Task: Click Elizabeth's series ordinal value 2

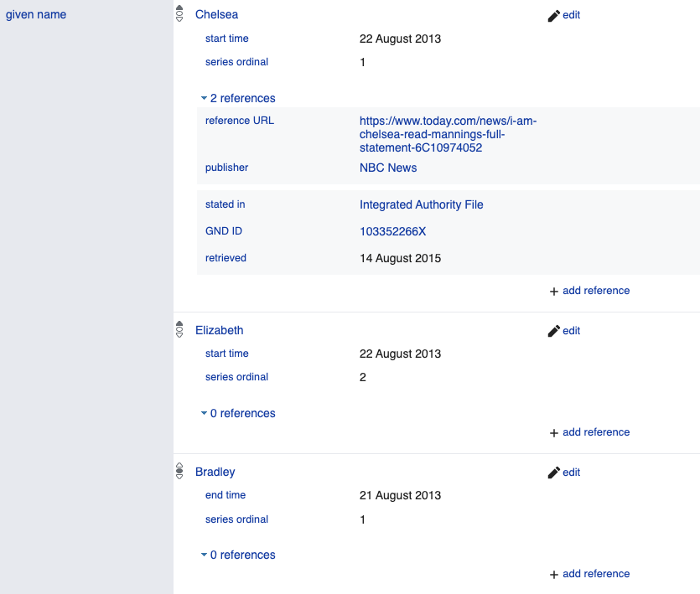Action: tap(362, 378)
